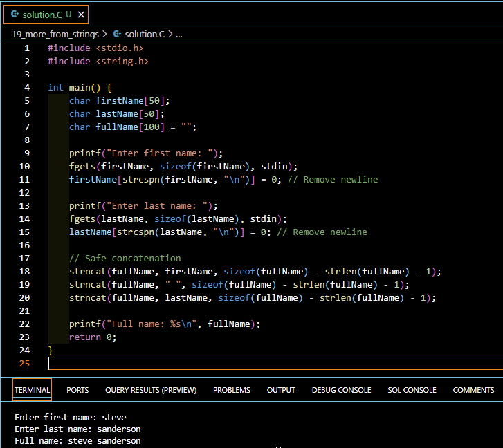Screen dimensions: 503x448
Task: Expand the breadcrumb ellipsis symbol list
Action: (179, 33)
